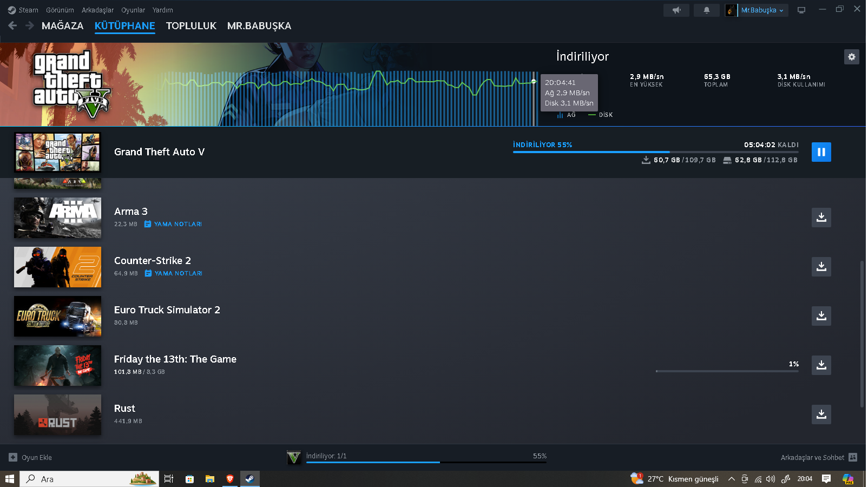Image resolution: width=868 pixels, height=487 pixels.
Task: Toggle the AĞ network graph legend
Action: pos(566,115)
